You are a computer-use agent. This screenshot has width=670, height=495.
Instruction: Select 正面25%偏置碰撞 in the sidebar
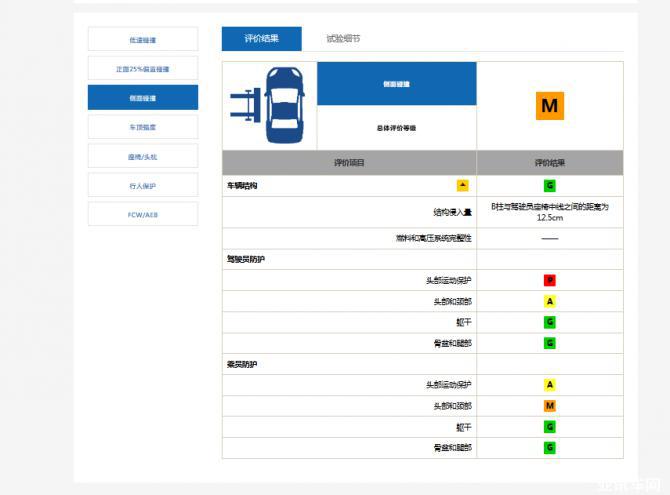143,69
